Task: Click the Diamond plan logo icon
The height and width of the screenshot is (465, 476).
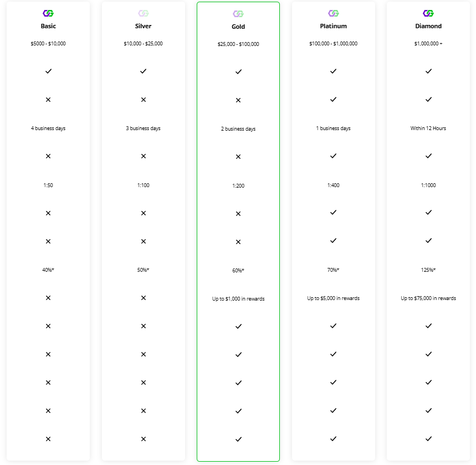Action: (x=428, y=13)
